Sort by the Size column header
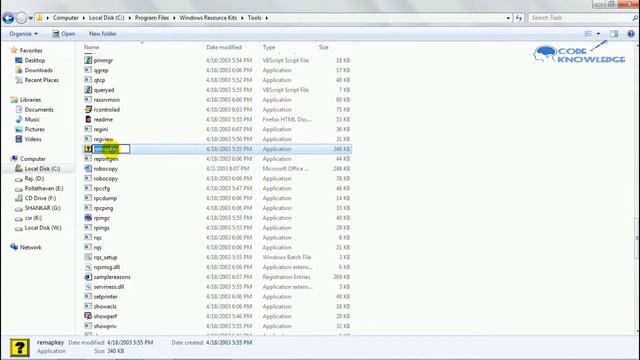640x360 pixels. click(324, 47)
